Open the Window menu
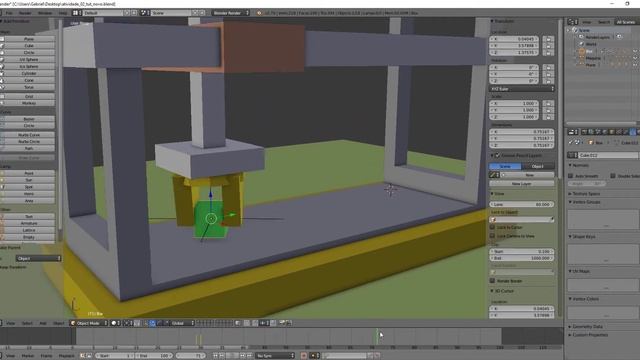This screenshot has height=360, width=640. (x=45, y=13)
